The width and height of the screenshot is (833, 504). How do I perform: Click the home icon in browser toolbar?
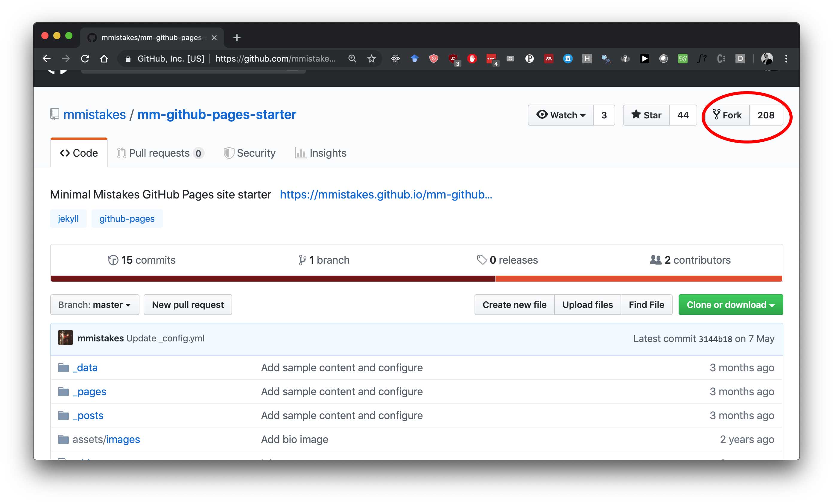click(x=104, y=59)
